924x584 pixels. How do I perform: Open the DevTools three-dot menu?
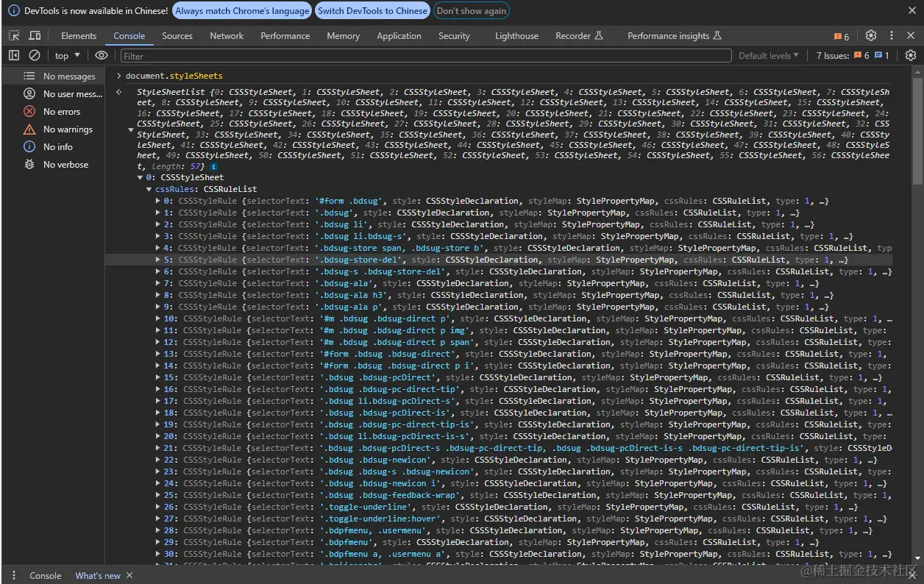pyautogui.click(x=892, y=36)
